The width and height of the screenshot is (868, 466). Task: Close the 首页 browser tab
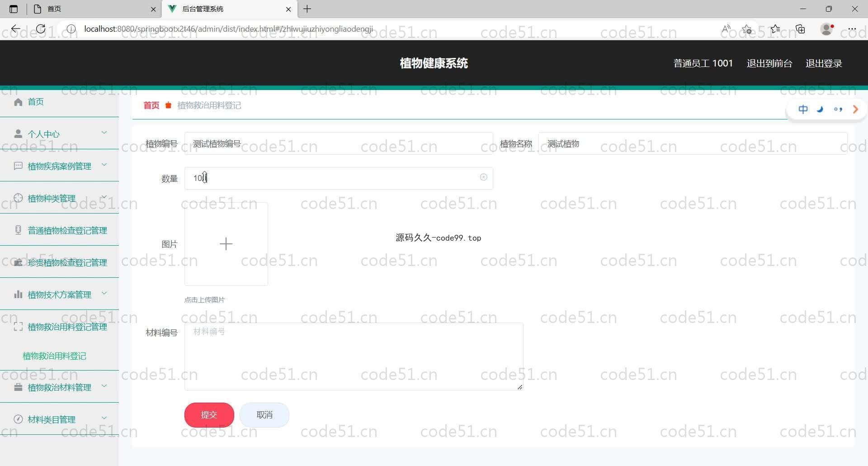point(153,9)
